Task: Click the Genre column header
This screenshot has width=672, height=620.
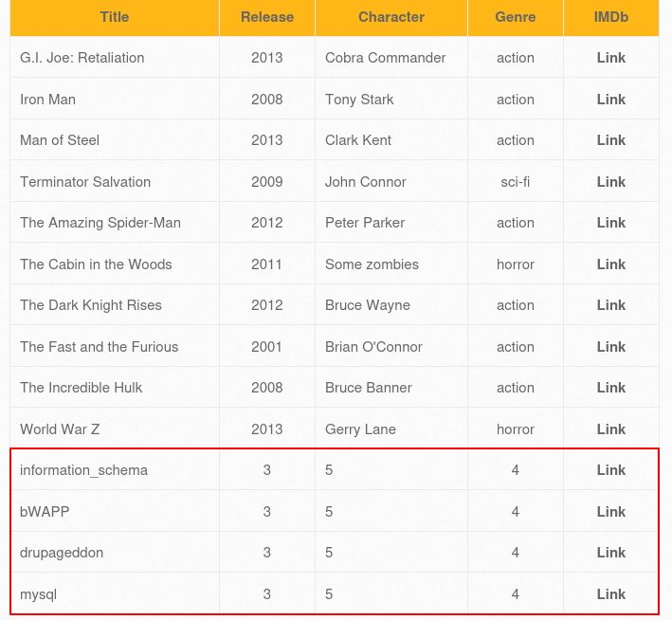Action: tap(516, 17)
